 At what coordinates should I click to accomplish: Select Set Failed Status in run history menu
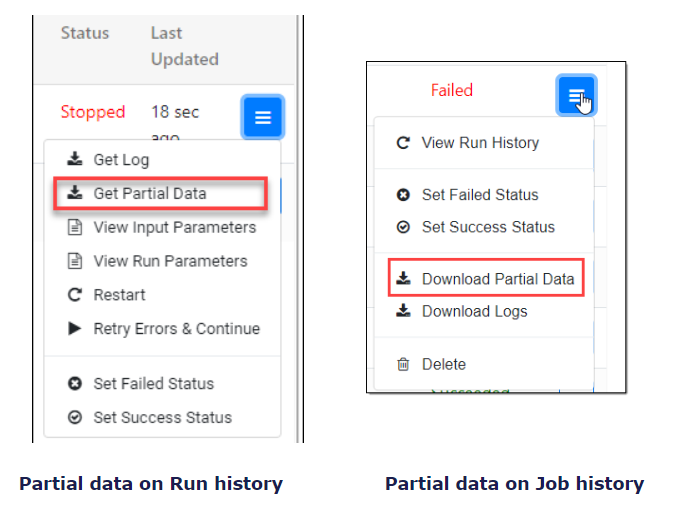pyautogui.click(x=153, y=383)
